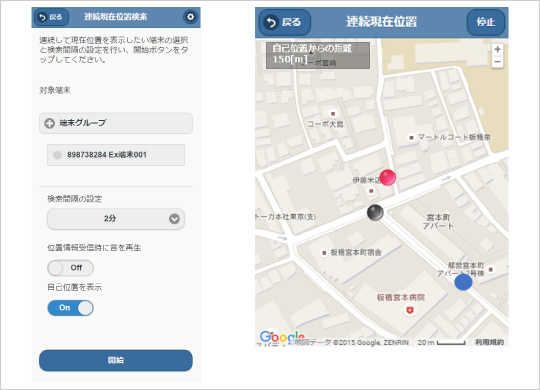Toggle sound playback switch currently Off
540x390 pixels.
click(x=70, y=268)
